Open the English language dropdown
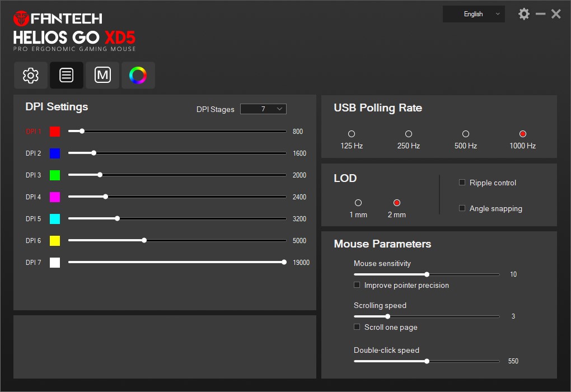The image size is (571, 392). tap(474, 13)
